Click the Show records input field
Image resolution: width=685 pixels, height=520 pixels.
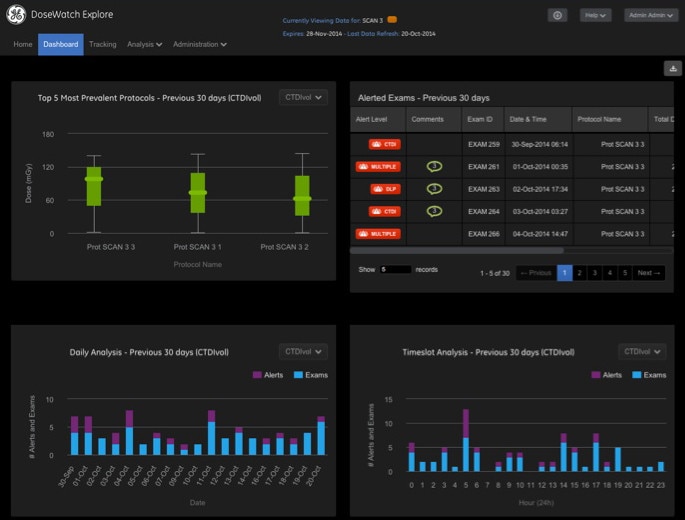pos(395,269)
